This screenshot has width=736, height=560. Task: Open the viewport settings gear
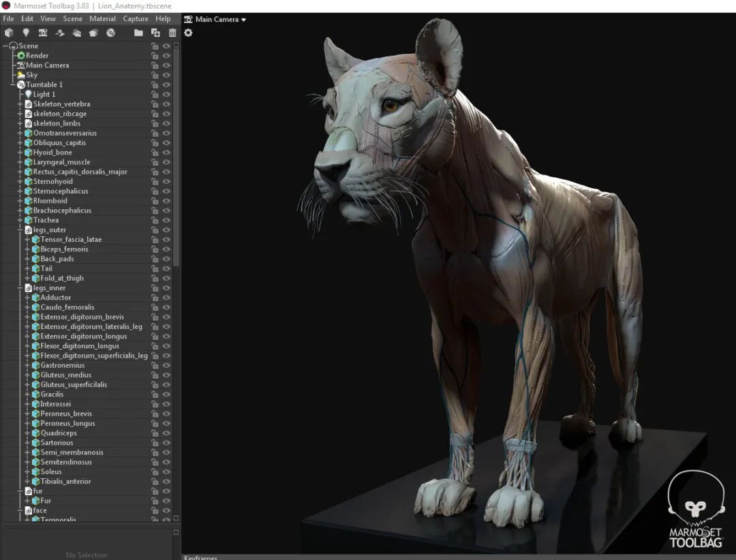188,33
